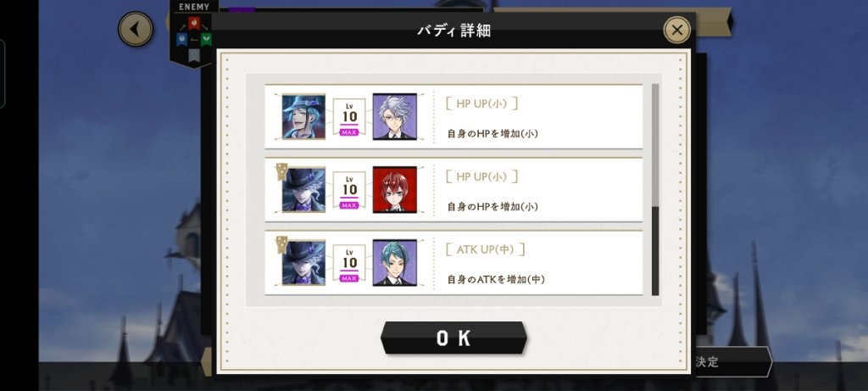868x391 pixels.
Task: Click the second row's Lv 10 MAX badge
Action: [349, 190]
